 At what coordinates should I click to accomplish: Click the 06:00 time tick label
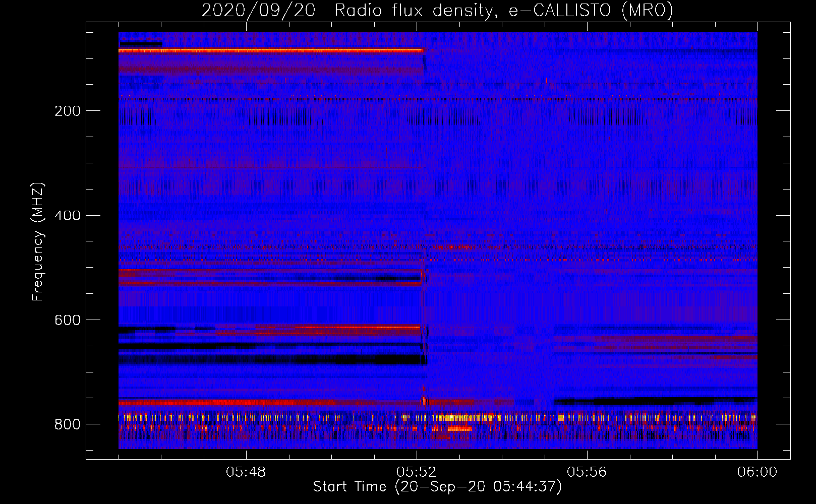point(757,472)
